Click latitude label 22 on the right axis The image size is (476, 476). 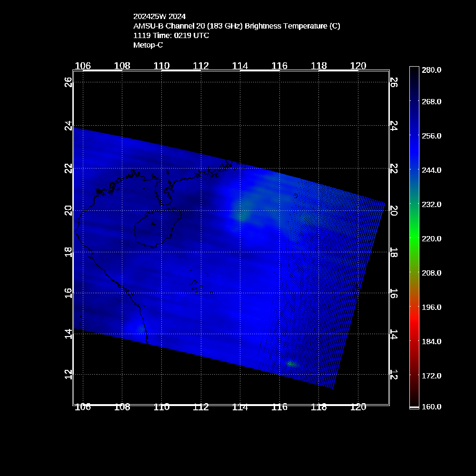click(x=394, y=169)
